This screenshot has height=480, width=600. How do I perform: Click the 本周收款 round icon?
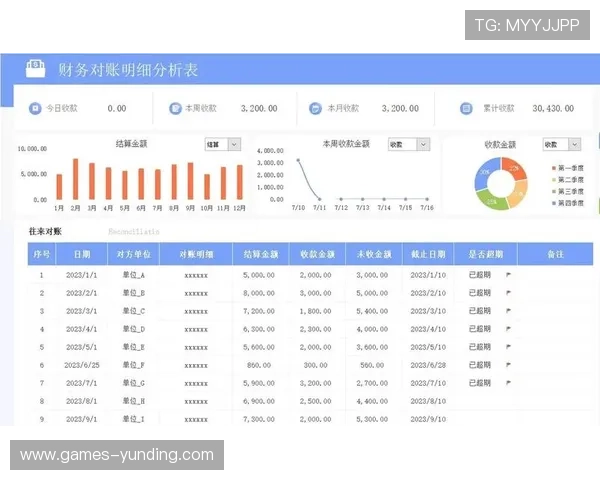(x=175, y=108)
